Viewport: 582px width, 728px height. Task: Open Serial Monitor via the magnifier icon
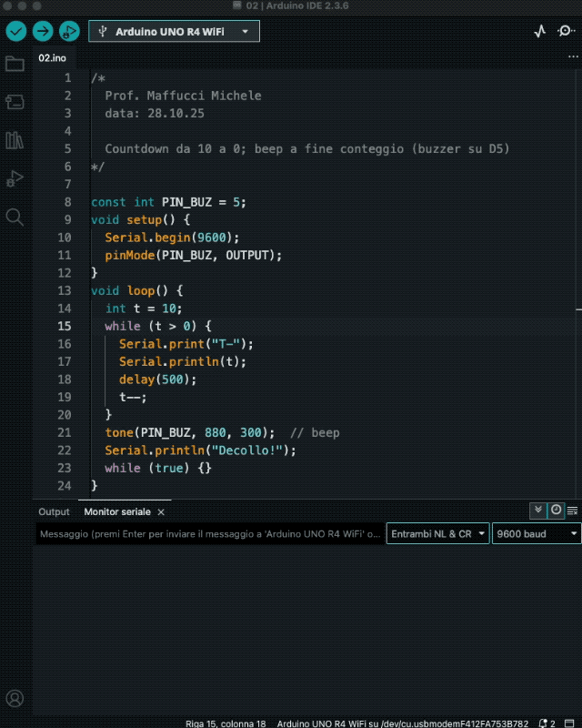click(566, 31)
